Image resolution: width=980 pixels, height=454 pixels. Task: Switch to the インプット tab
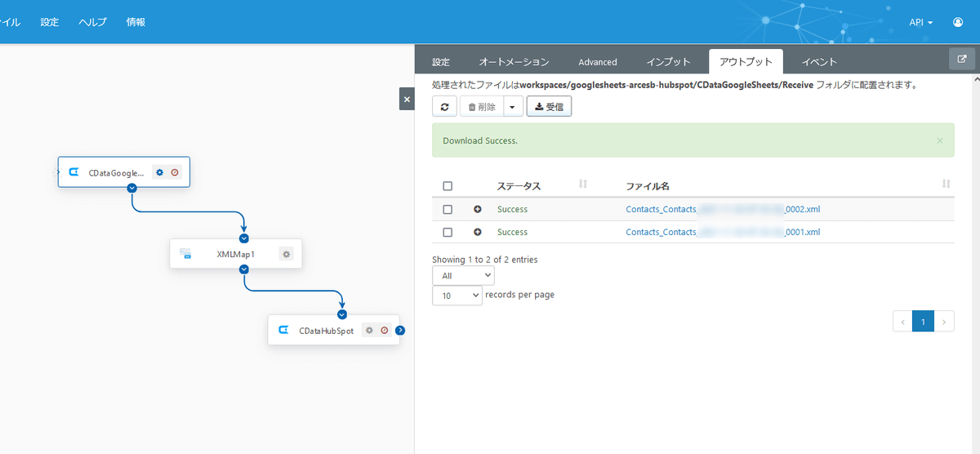(668, 62)
